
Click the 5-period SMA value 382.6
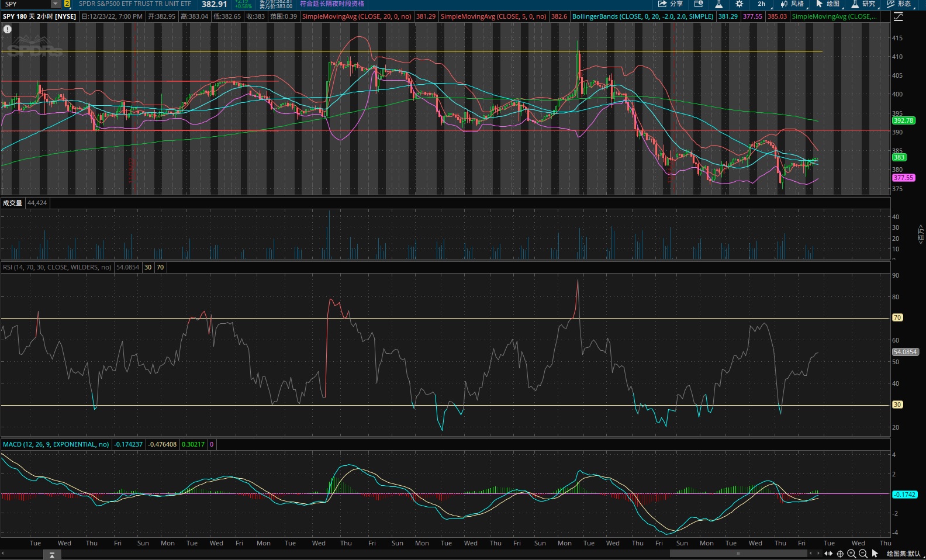[x=559, y=16]
